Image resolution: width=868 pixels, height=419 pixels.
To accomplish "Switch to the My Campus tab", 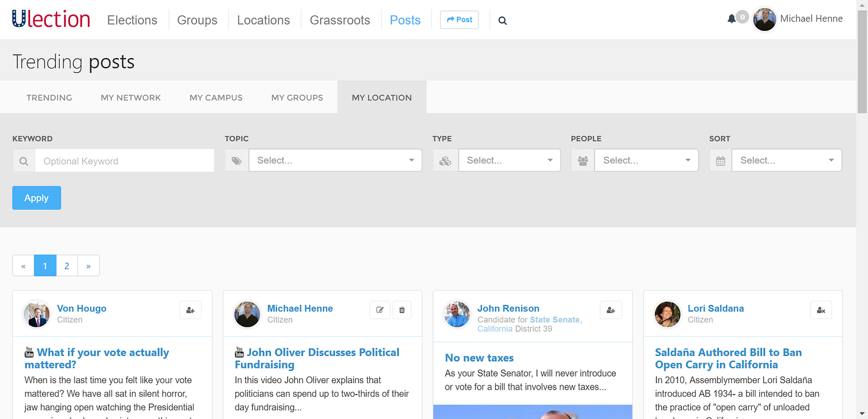I will tap(216, 98).
